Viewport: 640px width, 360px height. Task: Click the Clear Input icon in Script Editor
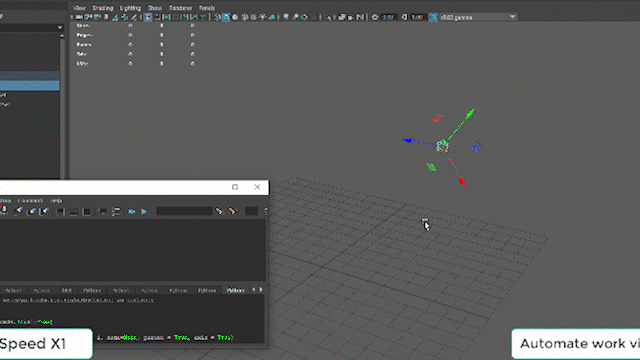31,211
